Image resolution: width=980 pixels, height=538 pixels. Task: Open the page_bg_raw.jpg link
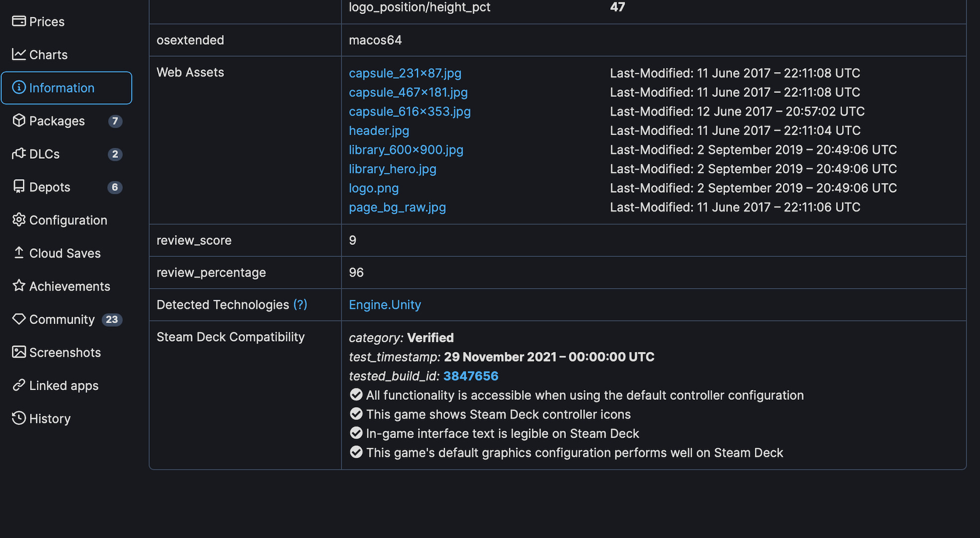[397, 207]
